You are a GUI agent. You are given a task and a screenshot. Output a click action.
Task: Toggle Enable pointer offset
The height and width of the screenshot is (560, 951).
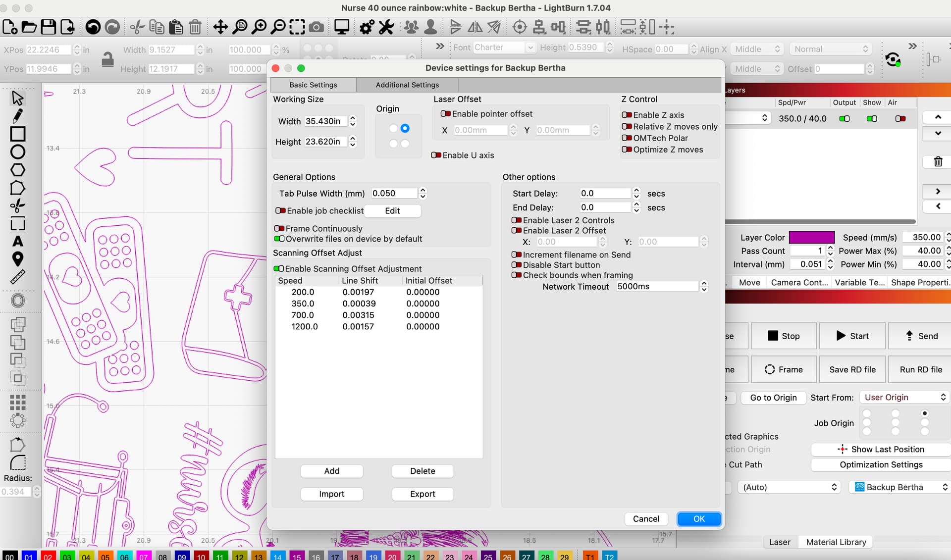point(446,114)
